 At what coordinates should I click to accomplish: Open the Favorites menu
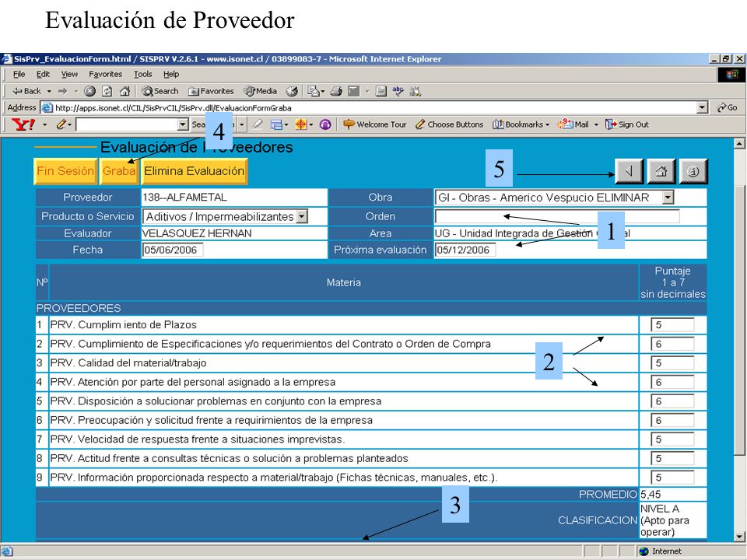point(105,75)
